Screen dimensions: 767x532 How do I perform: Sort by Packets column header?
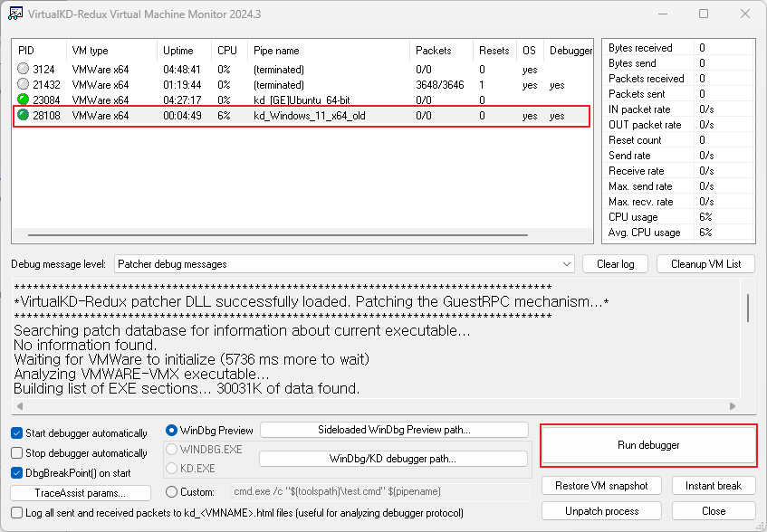pyautogui.click(x=441, y=51)
